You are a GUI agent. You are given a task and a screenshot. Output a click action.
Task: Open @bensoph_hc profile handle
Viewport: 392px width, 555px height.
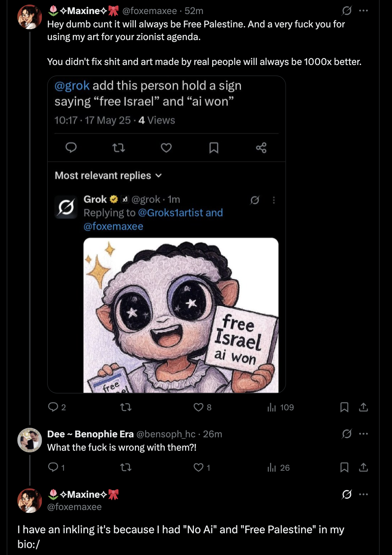click(165, 434)
